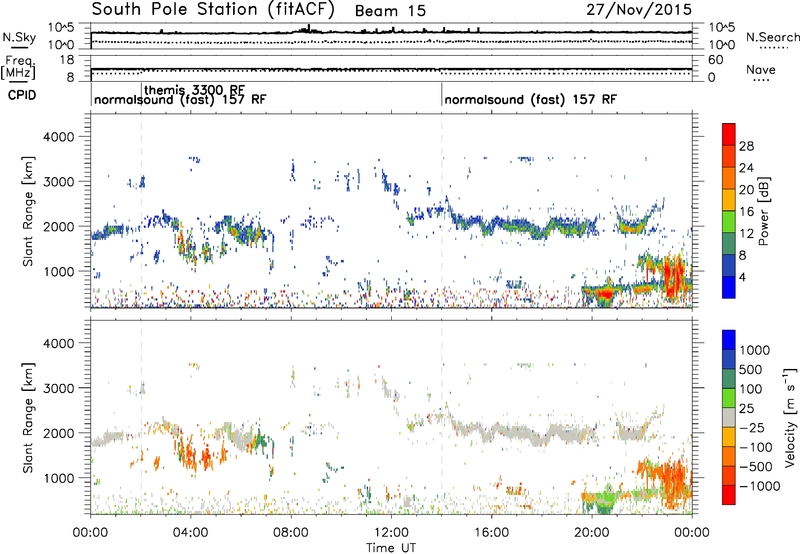Viewport: 800px width, 554px height.
Task: Click the 'Freq. [MHz]' axis label
Action: 19,69
